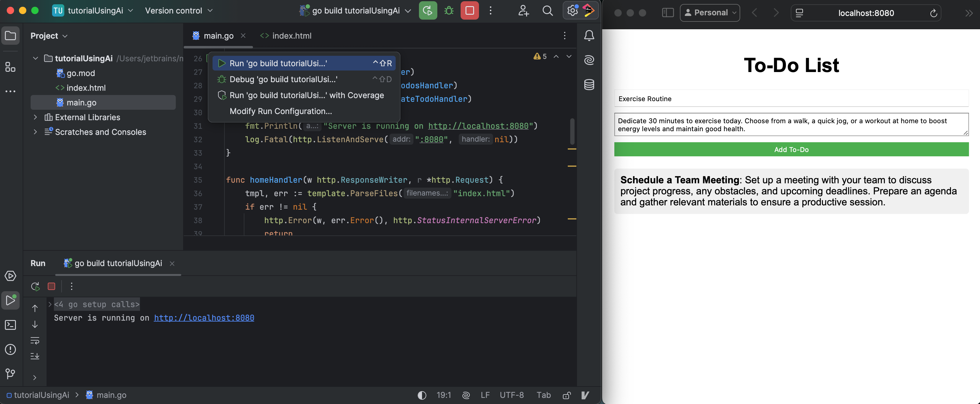Screen dimensions: 980x404
Task: Select Modify Run Configuration menu item
Action: (281, 111)
